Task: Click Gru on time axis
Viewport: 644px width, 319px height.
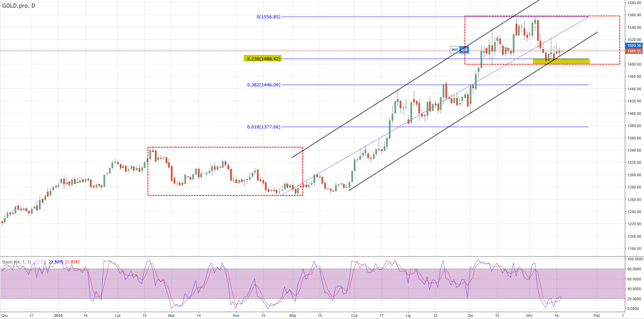Action: pyautogui.click(x=4, y=316)
